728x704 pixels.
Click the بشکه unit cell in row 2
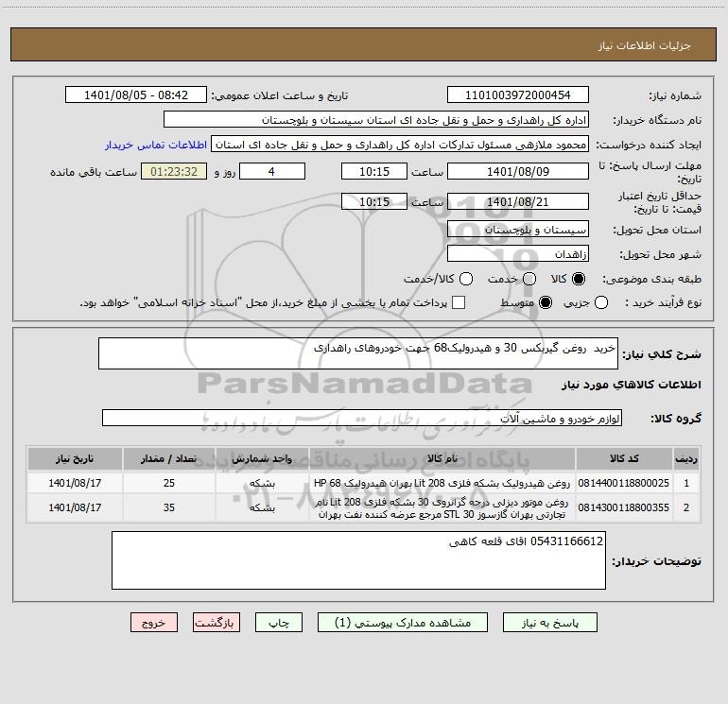(262, 507)
